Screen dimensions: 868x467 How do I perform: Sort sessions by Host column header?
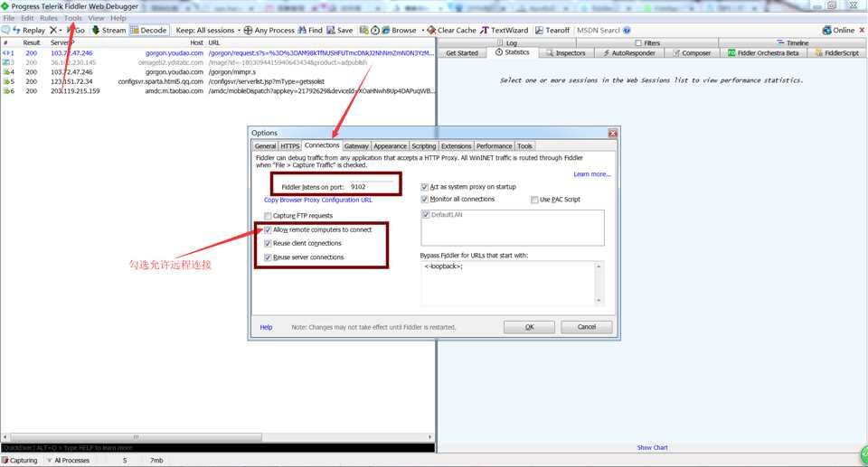196,42
